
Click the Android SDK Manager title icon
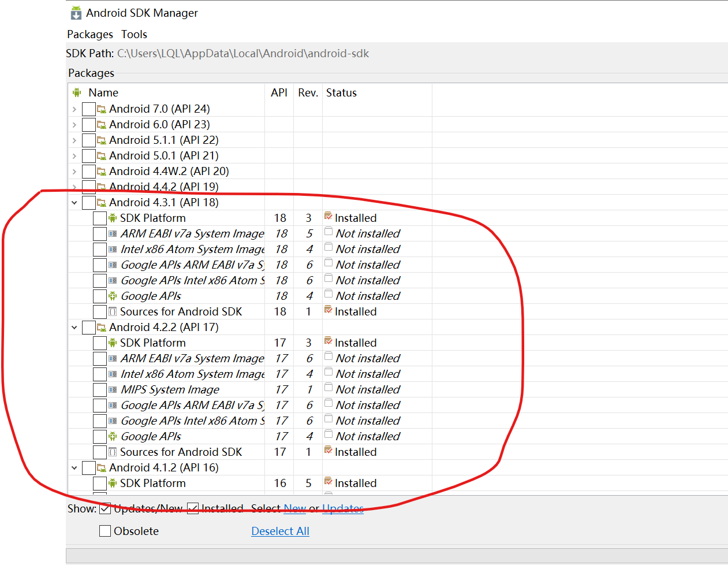pyautogui.click(x=76, y=13)
